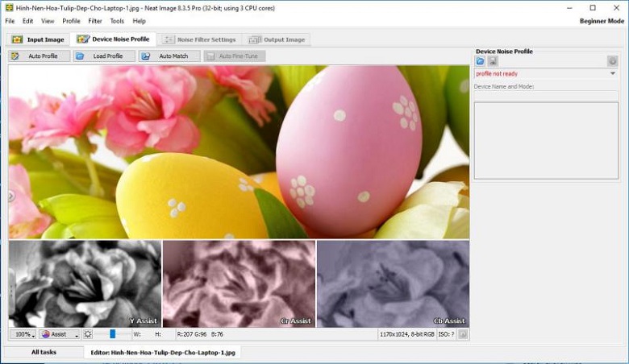This screenshot has width=629, height=364.
Task: Adjust the brightness slider handle
Action: pos(113,334)
